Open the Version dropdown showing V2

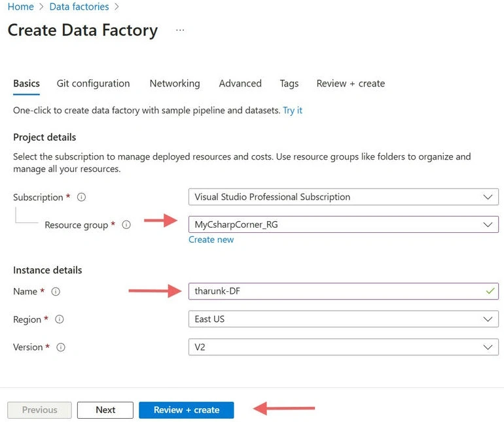pyautogui.click(x=343, y=347)
